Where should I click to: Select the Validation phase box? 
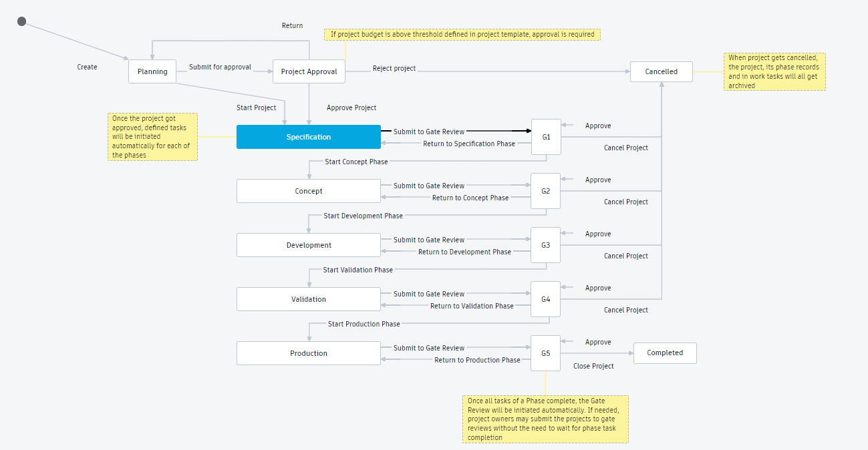[309, 299]
